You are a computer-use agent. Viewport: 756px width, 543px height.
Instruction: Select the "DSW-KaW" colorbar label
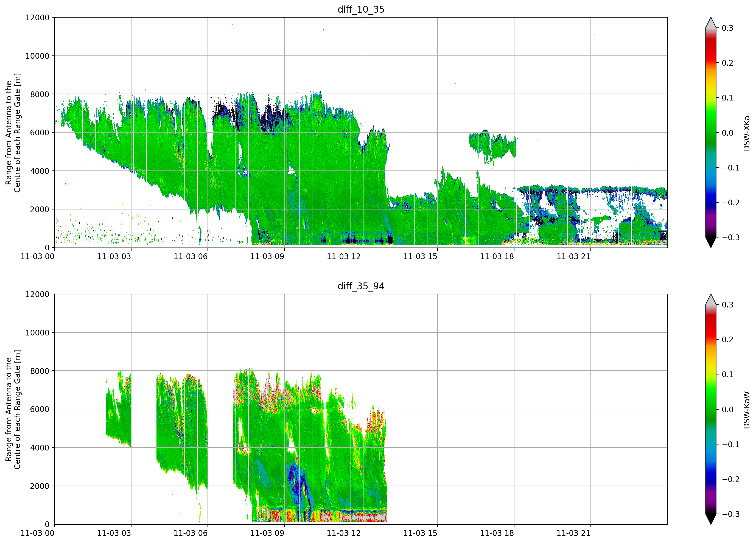coord(746,410)
